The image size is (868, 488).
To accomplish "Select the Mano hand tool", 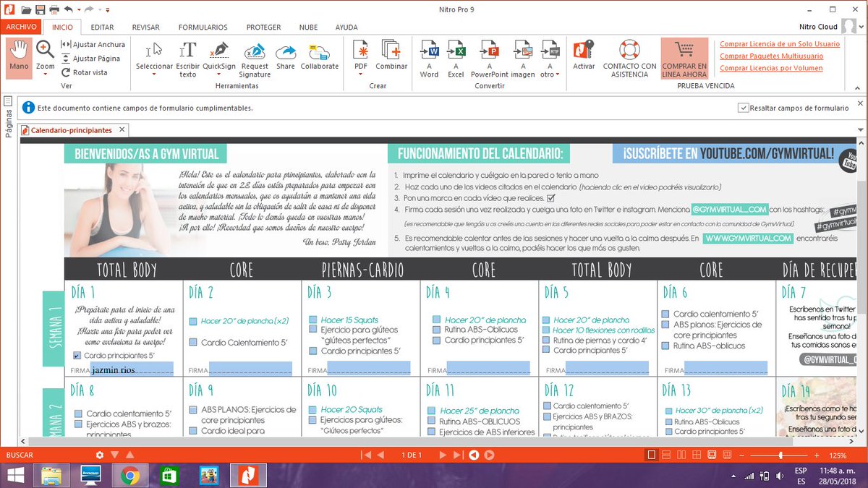I will [x=19, y=57].
